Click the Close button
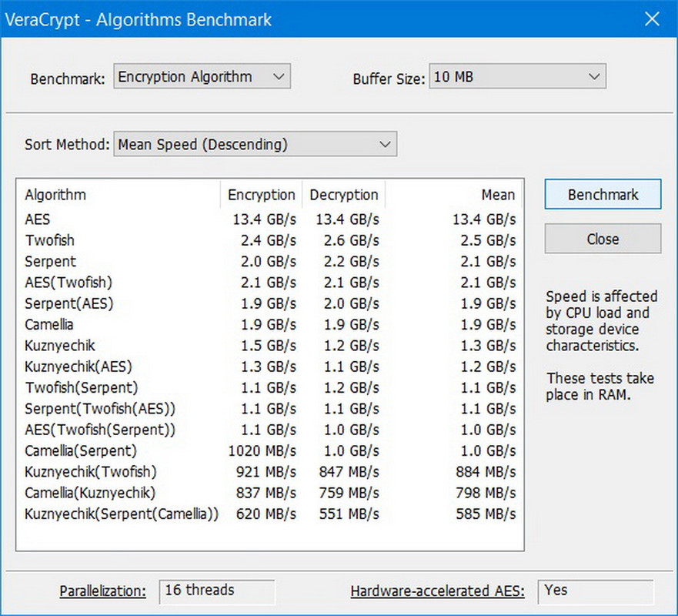 [x=603, y=239]
